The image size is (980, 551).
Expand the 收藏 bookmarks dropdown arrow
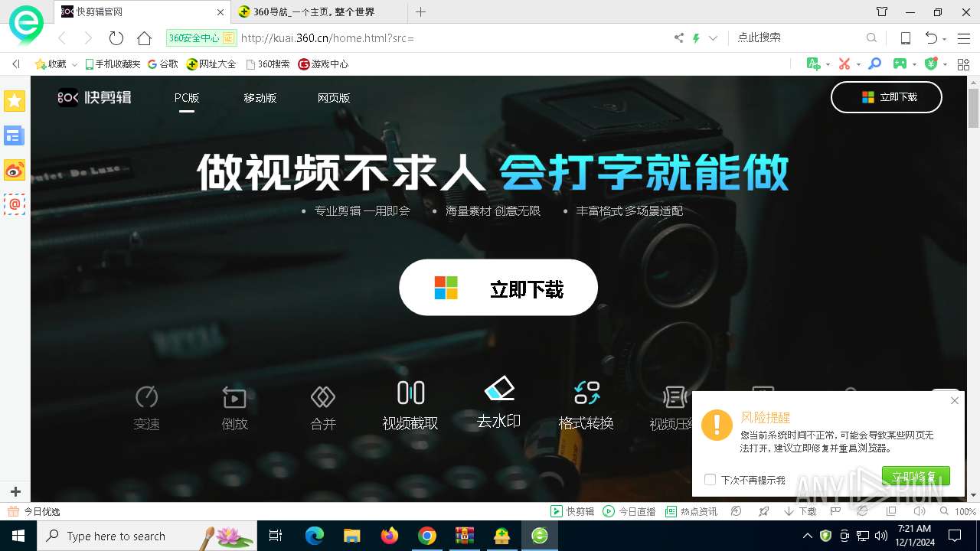[x=74, y=65]
